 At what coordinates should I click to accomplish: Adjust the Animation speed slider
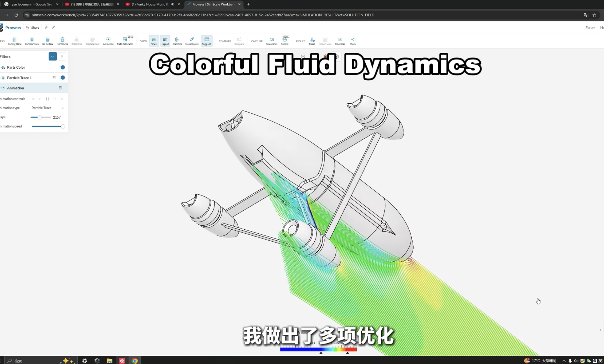pyautogui.click(x=63, y=126)
